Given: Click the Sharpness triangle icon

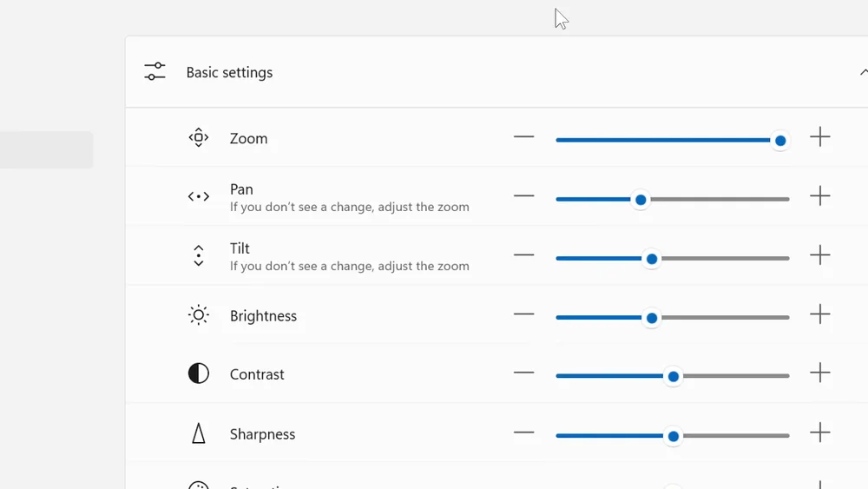Looking at the screenshot, I should [x=199, y=433].
